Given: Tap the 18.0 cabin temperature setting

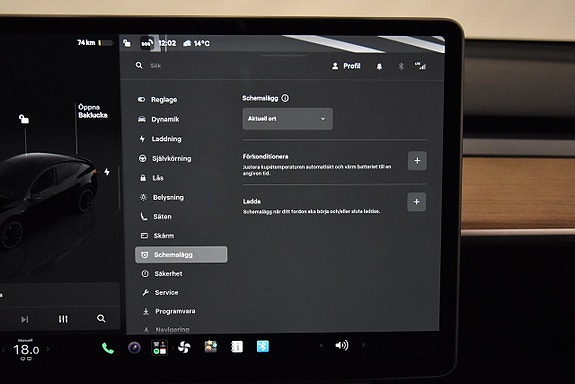Looking at the screenshot, I should coord(26,350).
